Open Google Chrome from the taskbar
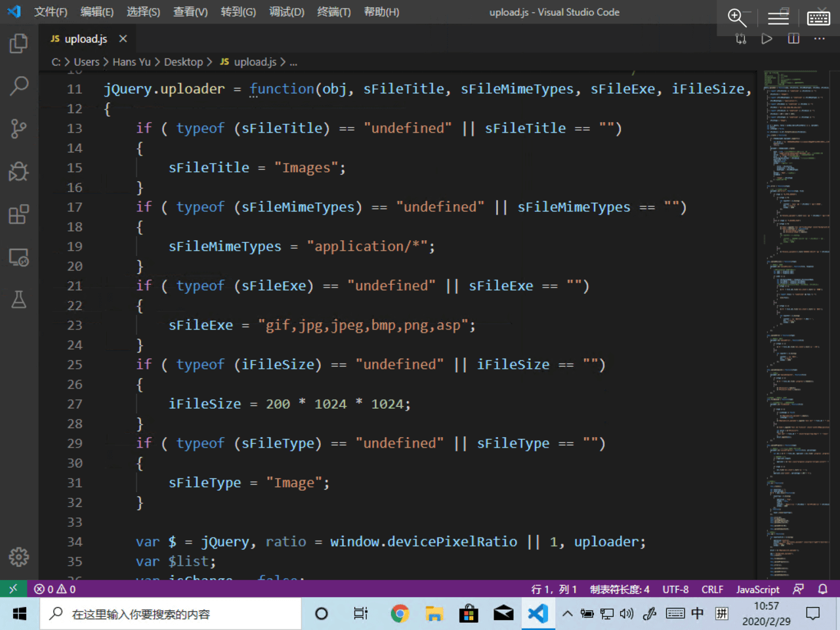The width and height of the screenshot is (840, 630). point(400,614)
